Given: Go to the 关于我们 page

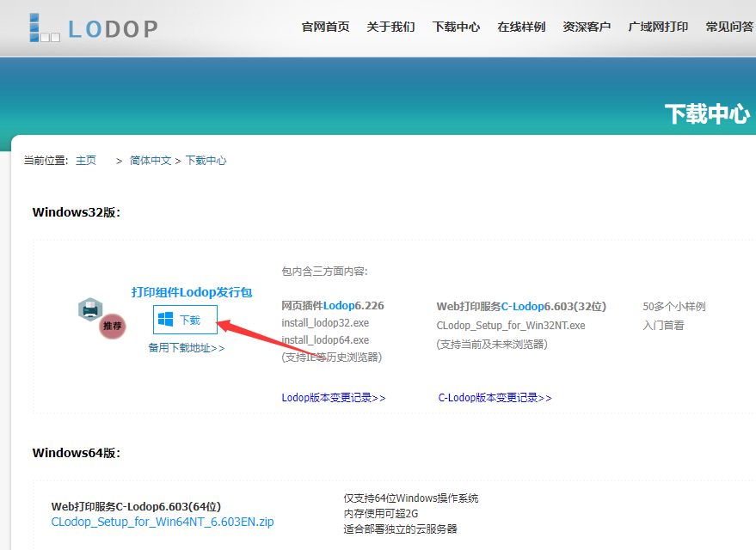Looking at the screenshot, I should [x=390, y=27].
